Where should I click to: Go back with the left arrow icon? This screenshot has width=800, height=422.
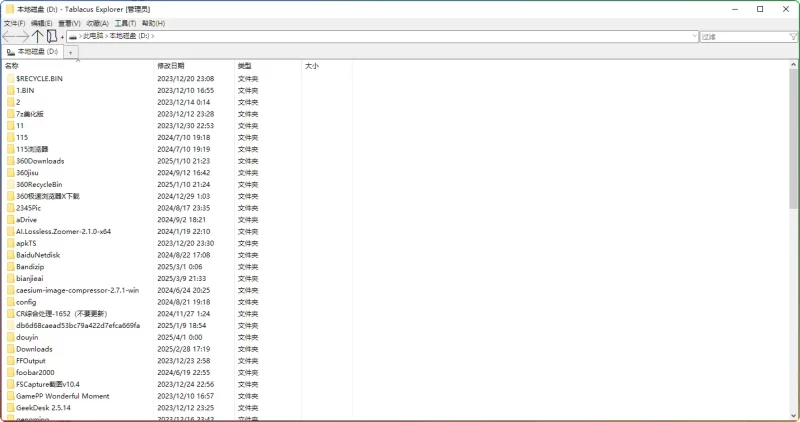pyautogui.click(x=9, y=36)
